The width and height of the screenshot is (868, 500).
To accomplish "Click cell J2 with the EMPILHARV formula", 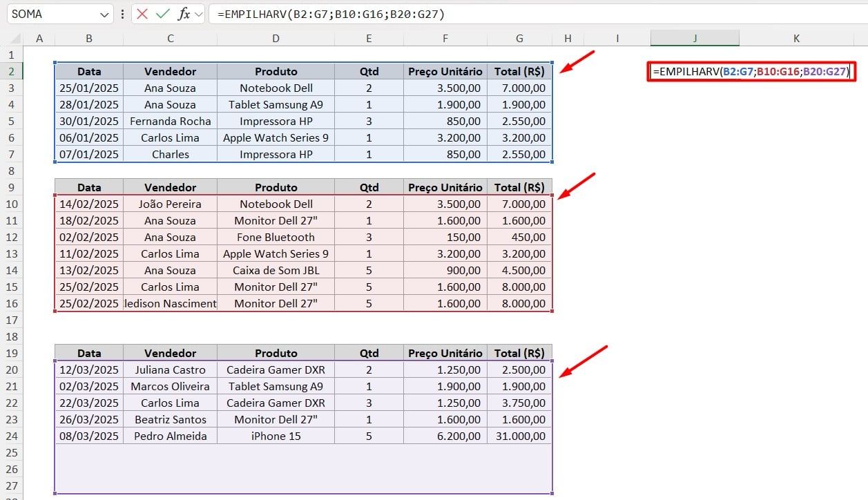I will point(751,71).
